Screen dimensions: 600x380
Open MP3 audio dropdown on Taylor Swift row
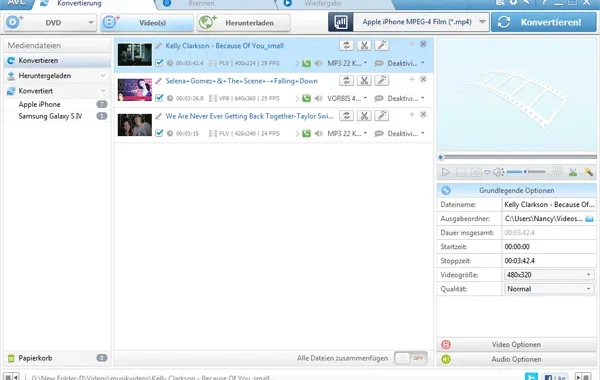(347, 134)
